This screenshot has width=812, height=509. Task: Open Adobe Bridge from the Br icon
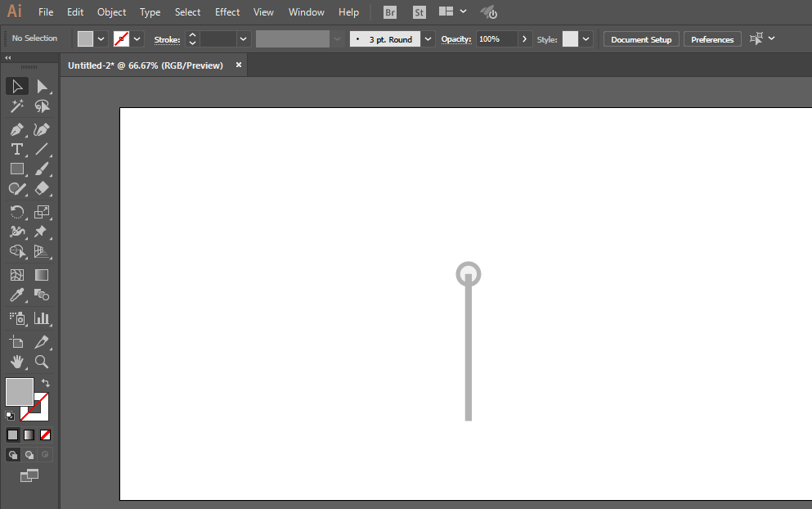[x=391, y=12]
